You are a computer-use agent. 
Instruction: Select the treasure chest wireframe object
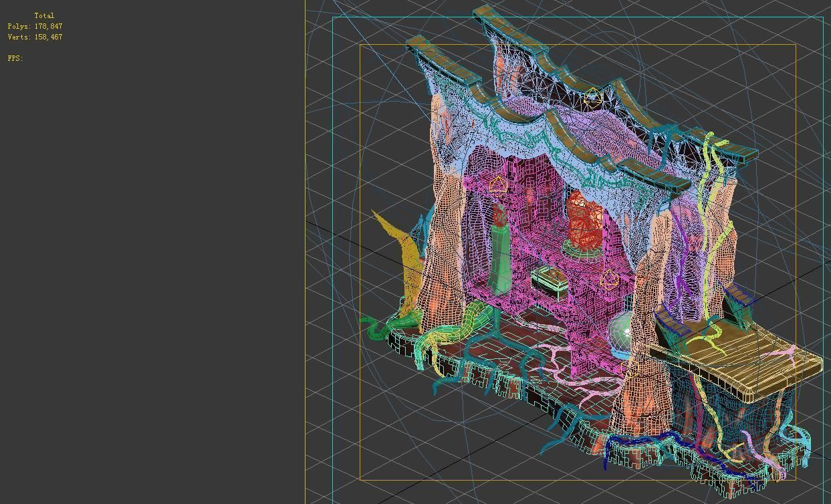pyautogui.click(x=550, y=282)
